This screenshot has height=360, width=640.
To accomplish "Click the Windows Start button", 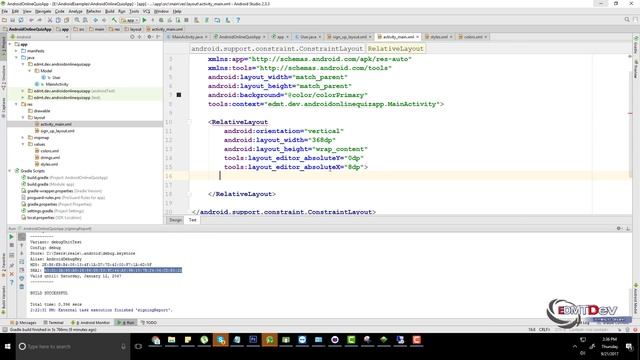I will (x=7, y=347).
